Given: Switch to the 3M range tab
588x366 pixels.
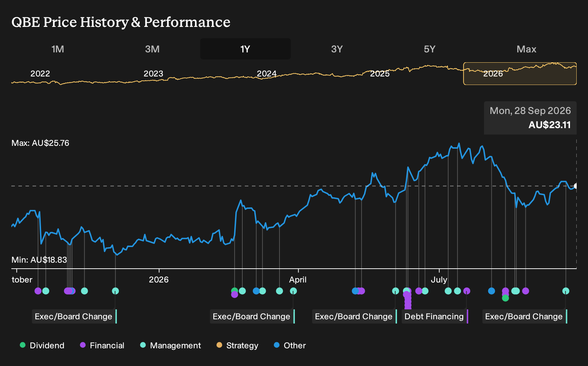Looking at the screenshot, I should tap(152, 49).
